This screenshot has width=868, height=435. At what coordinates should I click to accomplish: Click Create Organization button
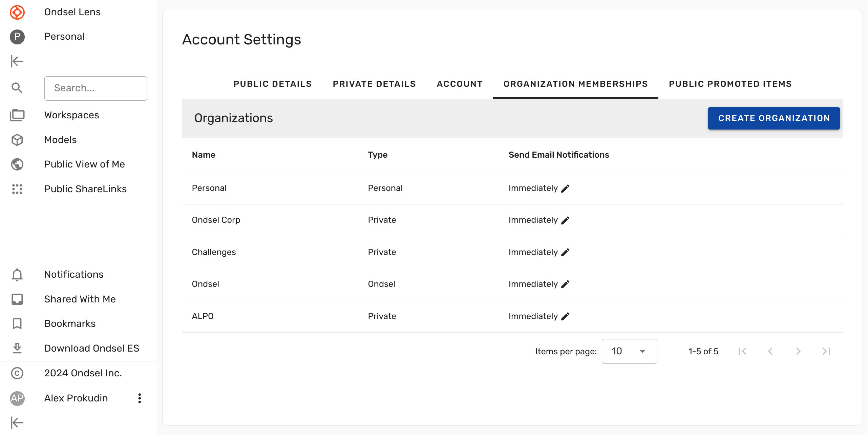[x=774, y=118]
